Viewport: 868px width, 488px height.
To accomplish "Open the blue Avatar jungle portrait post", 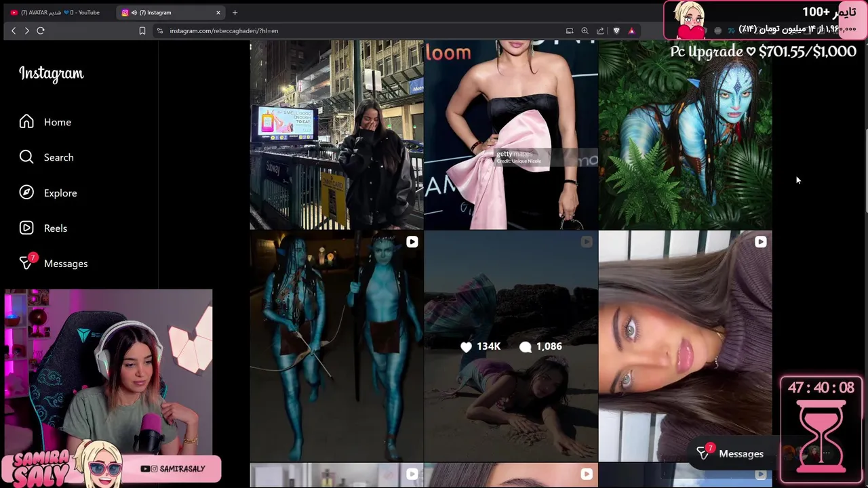I will point(685,135).
